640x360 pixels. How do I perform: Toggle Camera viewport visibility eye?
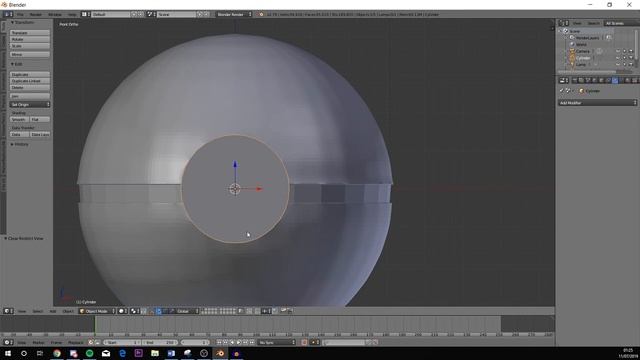point(618,51)
